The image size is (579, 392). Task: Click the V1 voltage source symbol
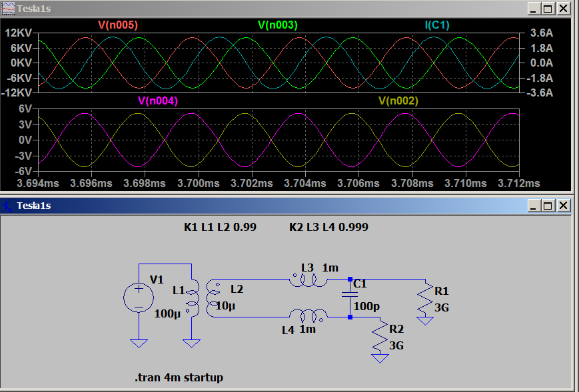click(139, 297)
